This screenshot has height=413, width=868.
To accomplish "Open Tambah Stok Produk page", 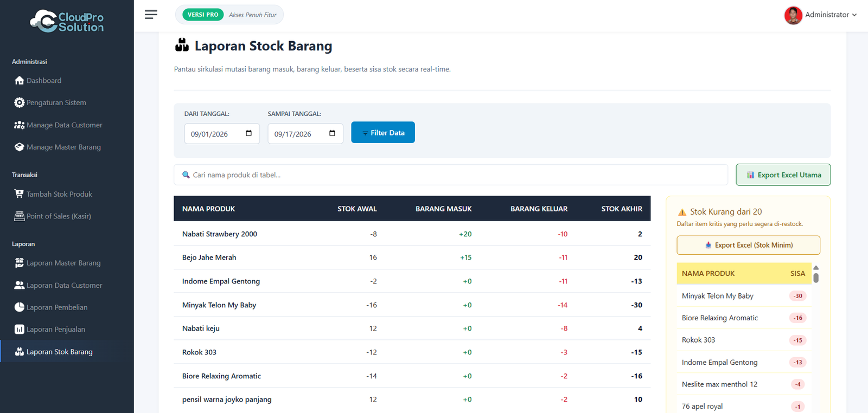I will pyautogui.click(x=59, y=194).
